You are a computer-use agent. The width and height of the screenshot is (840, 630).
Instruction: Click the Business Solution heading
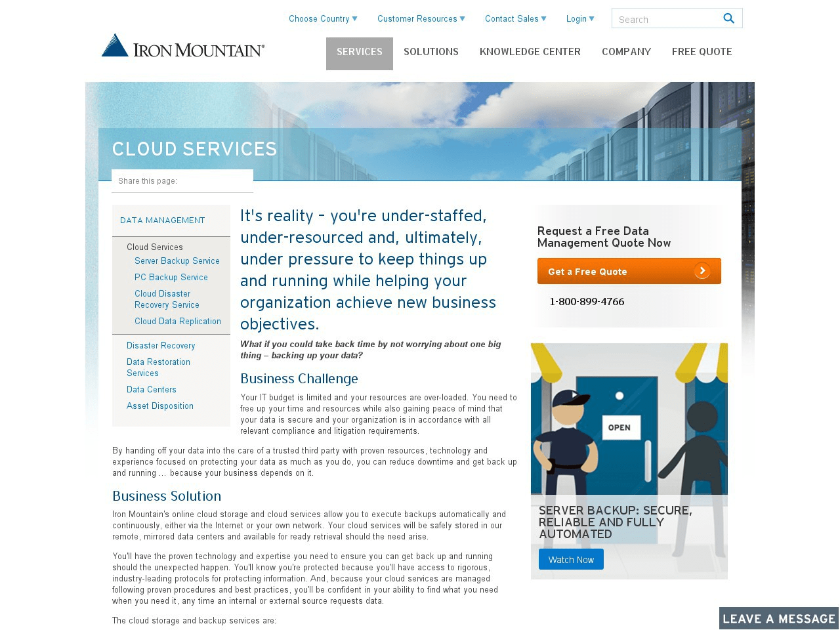tap(167, 496)
